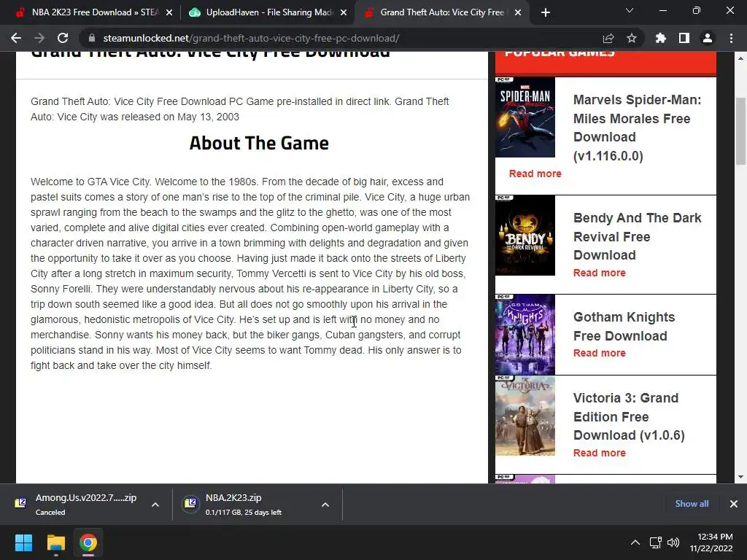The image size is (747, 560).
Task: Click Show all downloads
Action: tap(692, 504)
